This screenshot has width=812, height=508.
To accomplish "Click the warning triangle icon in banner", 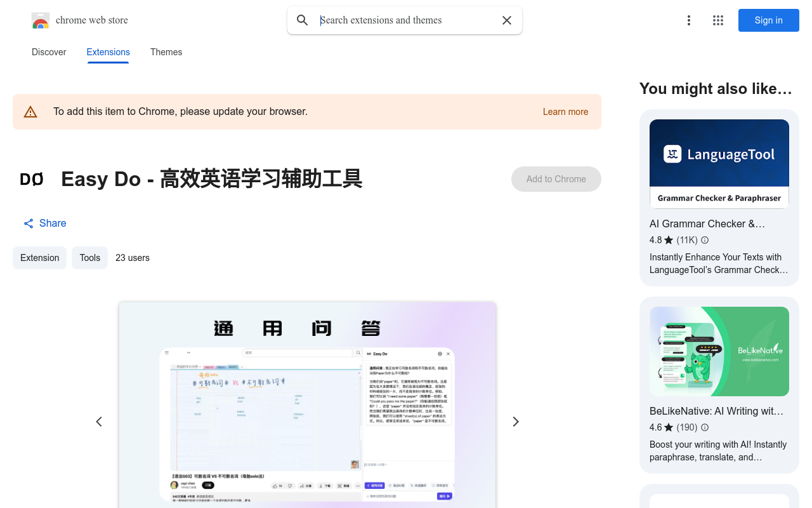I will click(x=30, y=112).
